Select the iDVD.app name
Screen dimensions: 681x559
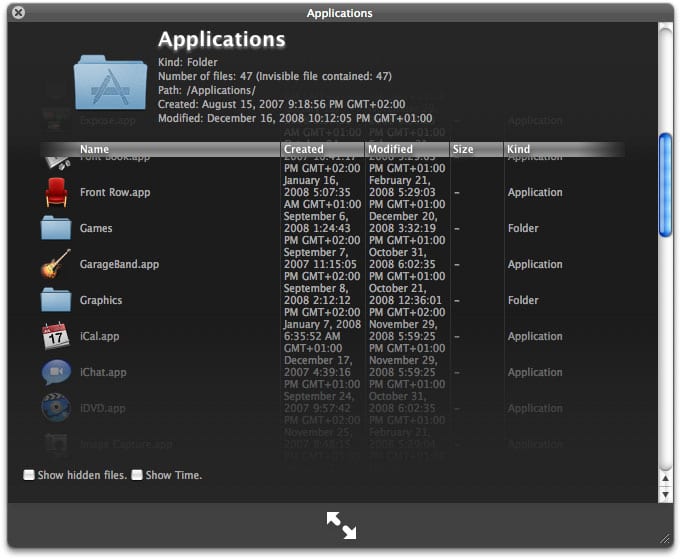(102, 408)
